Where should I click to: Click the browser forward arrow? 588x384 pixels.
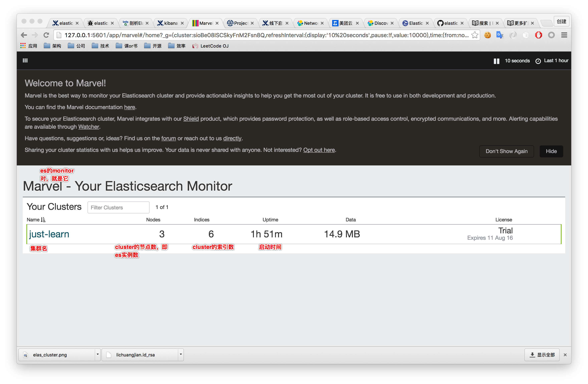click(x=35, y=35)
